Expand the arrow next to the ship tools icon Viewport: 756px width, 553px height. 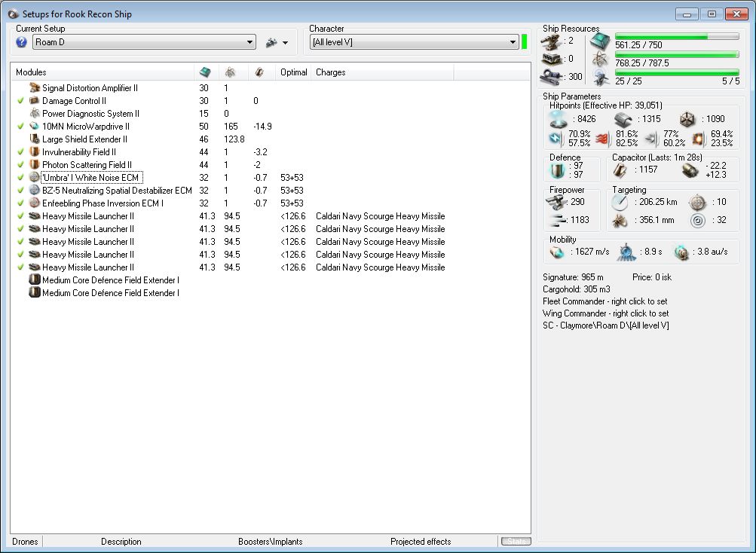(x=286, y=43)
